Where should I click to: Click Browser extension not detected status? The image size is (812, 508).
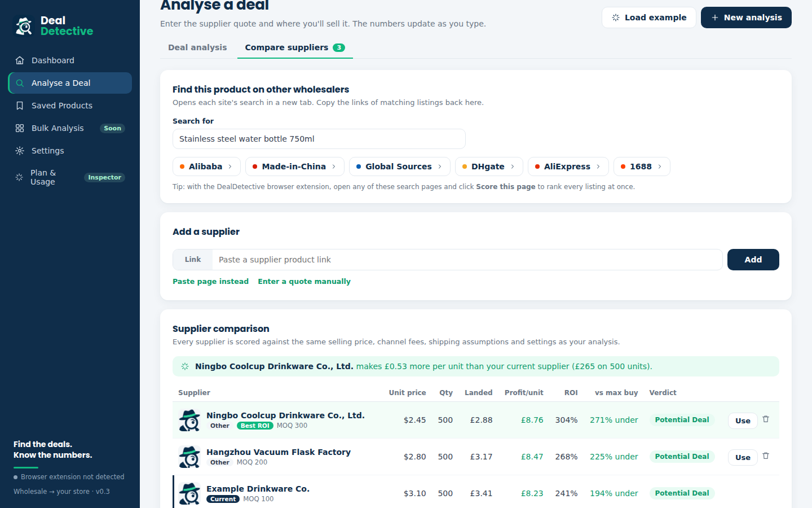pyautogui.click(x=69, y=477)
